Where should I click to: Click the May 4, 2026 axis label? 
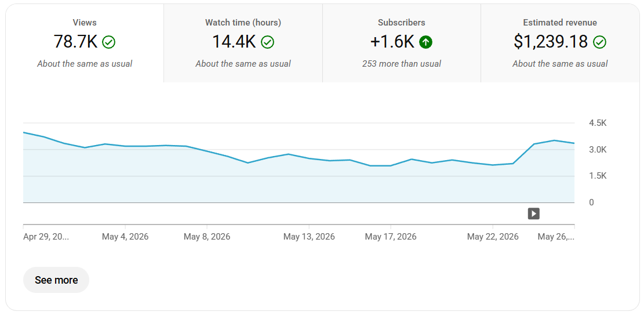point(125,237)
